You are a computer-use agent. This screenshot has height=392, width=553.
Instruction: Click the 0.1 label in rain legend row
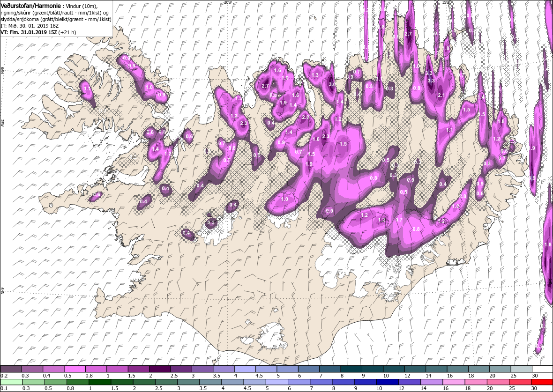[4, 389]
